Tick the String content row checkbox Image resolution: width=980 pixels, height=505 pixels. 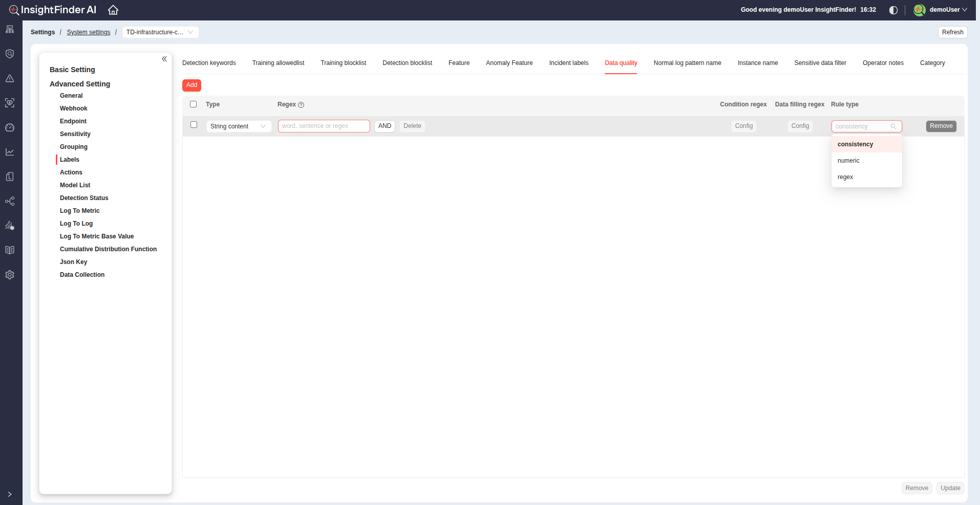pyautogui.click(x=194, y=125)
